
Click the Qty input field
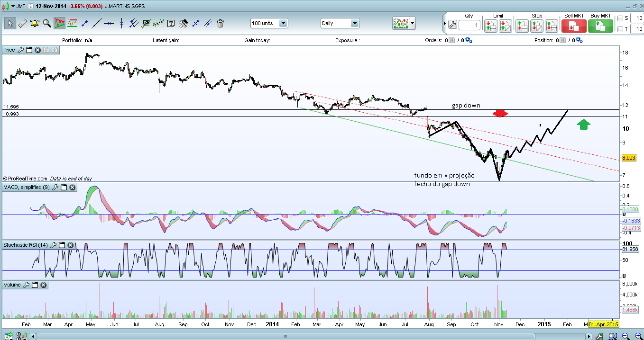[x=469, y=25]
